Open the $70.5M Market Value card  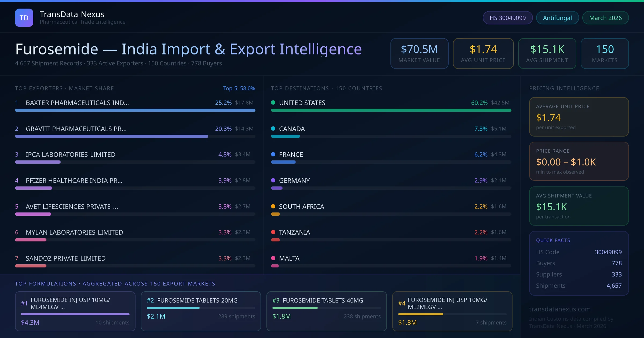[x=419, y=53]
